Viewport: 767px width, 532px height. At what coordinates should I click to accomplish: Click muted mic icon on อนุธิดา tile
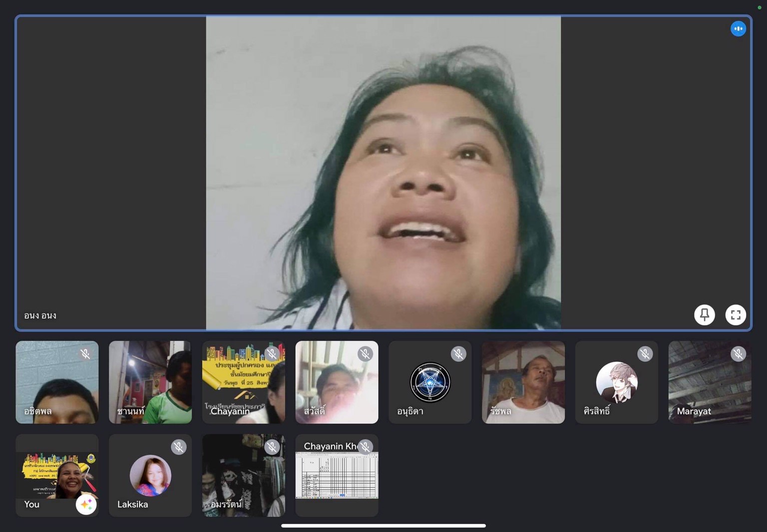point(458,354)
